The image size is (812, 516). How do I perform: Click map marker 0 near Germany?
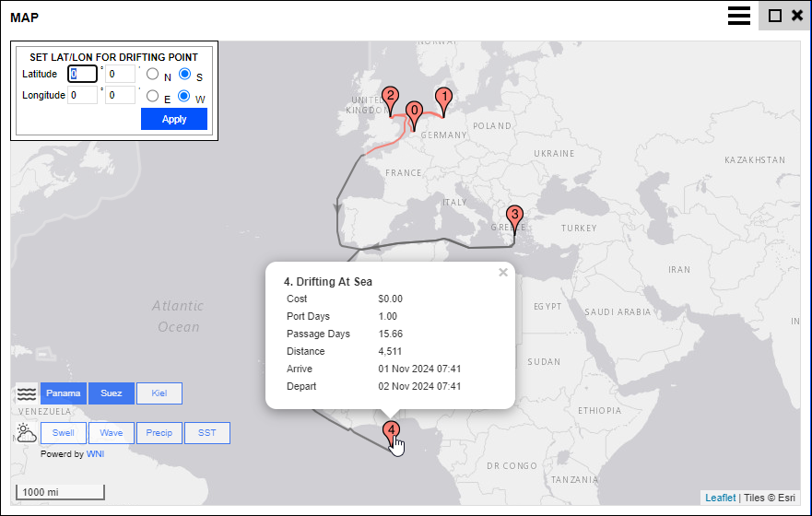click(x=414, y=111)
